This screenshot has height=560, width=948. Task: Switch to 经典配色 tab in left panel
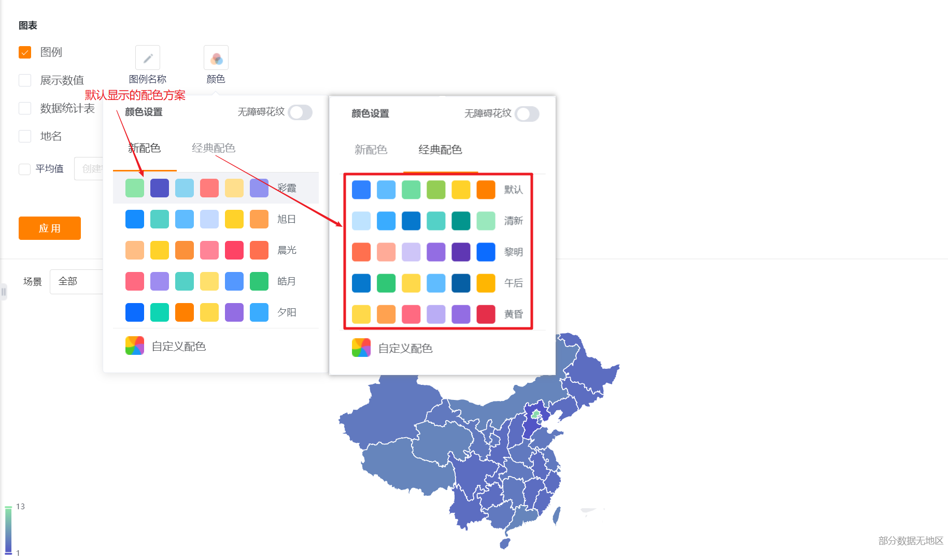tap(214, 148)
